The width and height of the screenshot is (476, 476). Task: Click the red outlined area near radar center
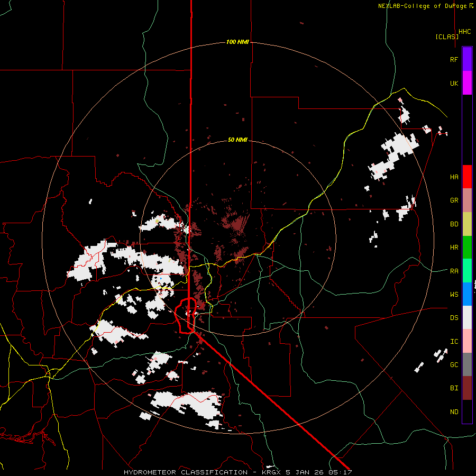(x=186, y=316)
